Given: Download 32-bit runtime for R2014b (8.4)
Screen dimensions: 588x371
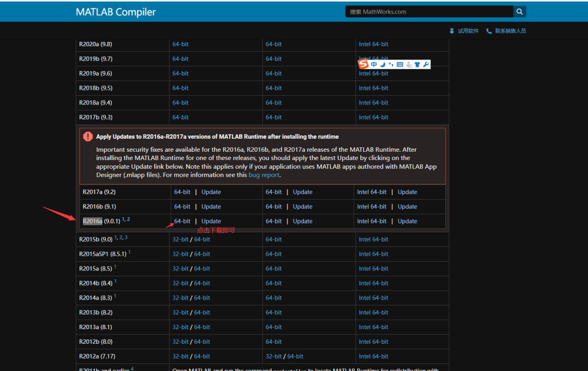Looking at the screenshot, I should (180, 283).
